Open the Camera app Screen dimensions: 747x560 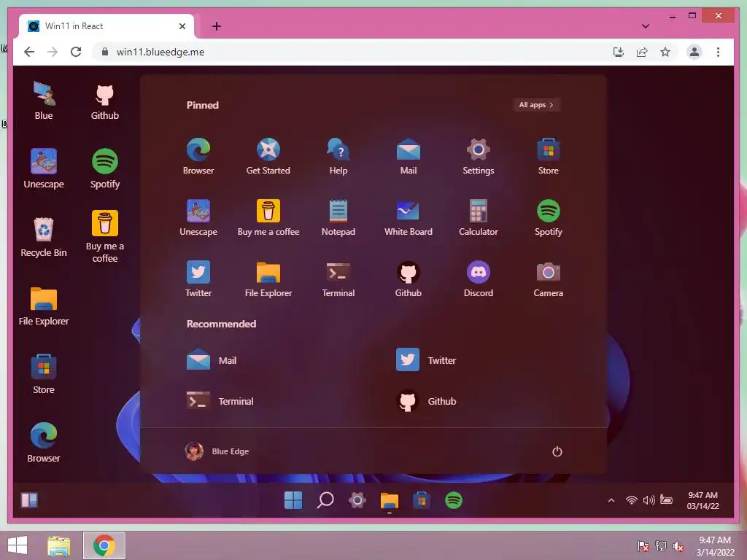tap(549, 279)
